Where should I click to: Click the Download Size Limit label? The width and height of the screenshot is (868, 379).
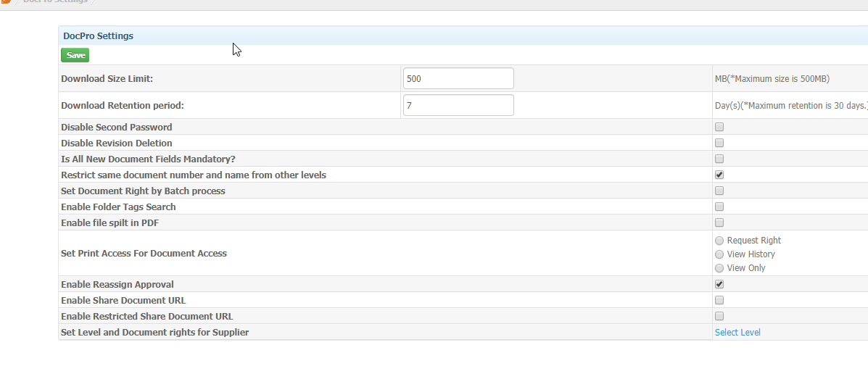pyautogui.click(x=107, y=78)
